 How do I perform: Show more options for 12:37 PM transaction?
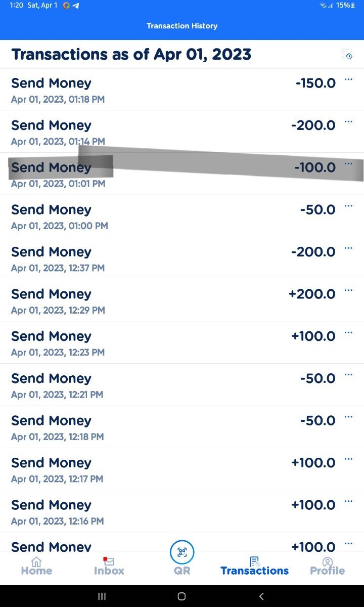pos(348,248)
